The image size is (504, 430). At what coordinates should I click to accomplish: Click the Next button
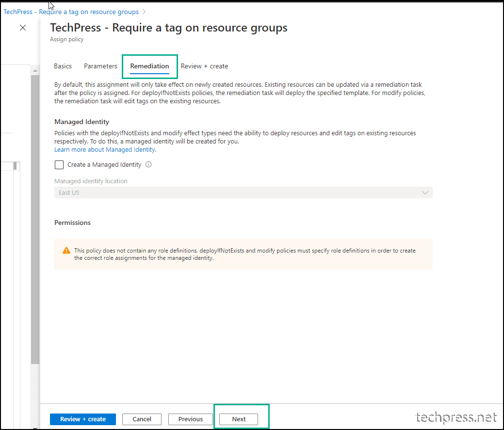[239, 419]
